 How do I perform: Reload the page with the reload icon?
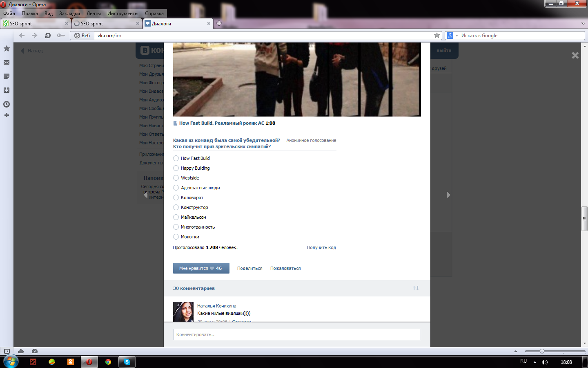48,36
